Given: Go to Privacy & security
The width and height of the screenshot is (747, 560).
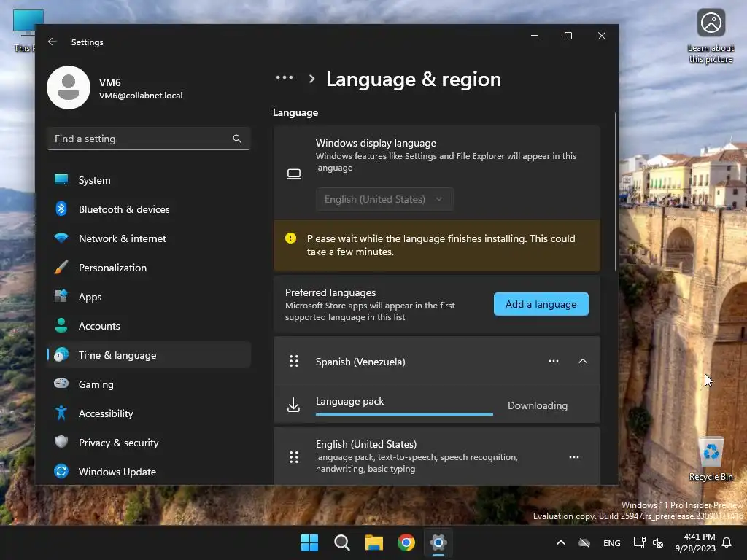Looking at the screenshot, I should [x=149, y=443].
